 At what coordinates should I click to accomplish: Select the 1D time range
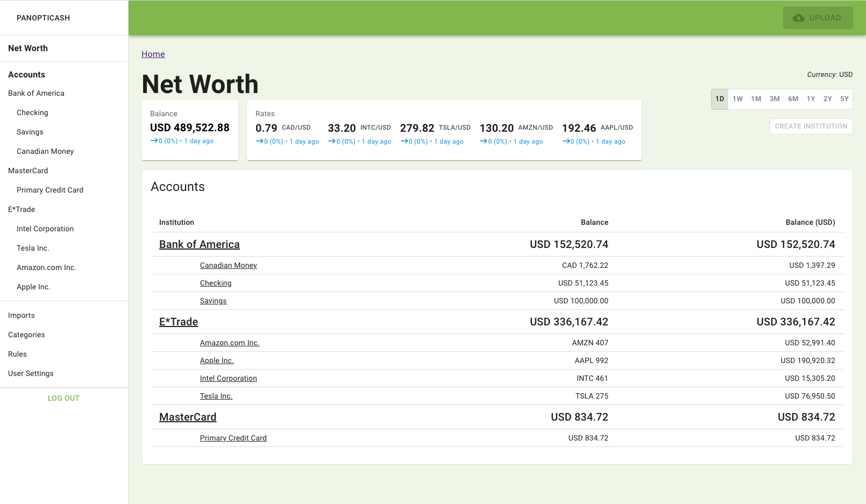pyautogui.click(x=720, y=99)
